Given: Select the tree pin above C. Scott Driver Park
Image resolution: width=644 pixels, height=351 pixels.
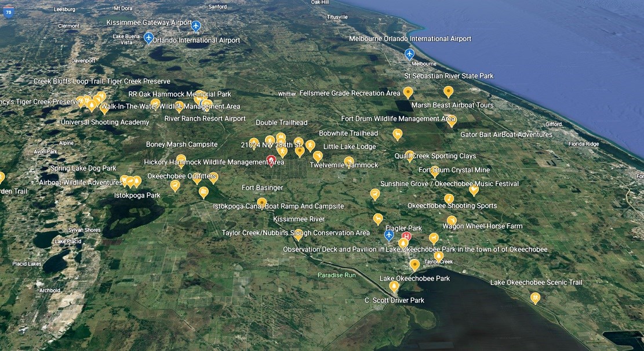Looking at the screenshot, I should (x=394, y=286).
